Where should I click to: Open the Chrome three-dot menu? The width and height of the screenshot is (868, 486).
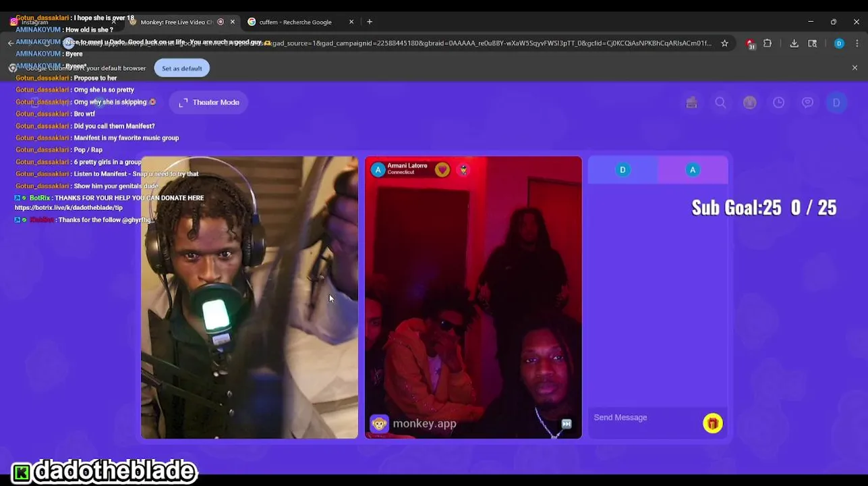point(857,43)
